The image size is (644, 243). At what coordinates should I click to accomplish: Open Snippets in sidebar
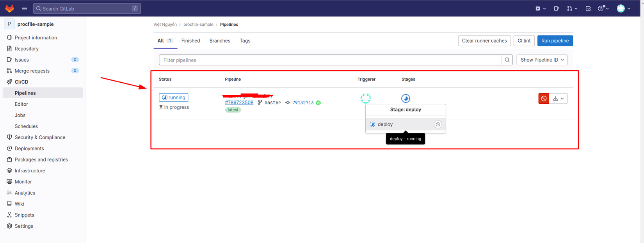pos(25,215)
